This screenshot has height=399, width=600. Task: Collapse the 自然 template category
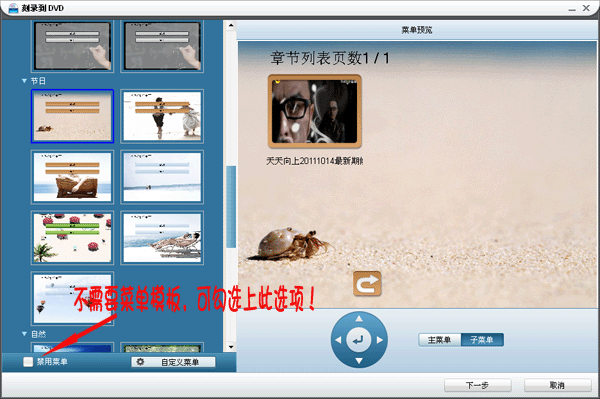tap(24, 334)
